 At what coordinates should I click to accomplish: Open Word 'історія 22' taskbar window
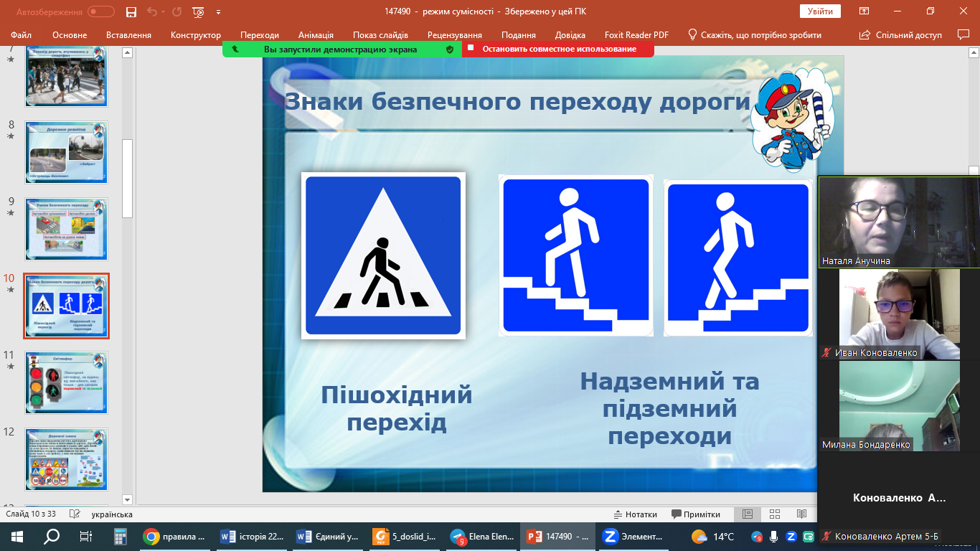253,536
